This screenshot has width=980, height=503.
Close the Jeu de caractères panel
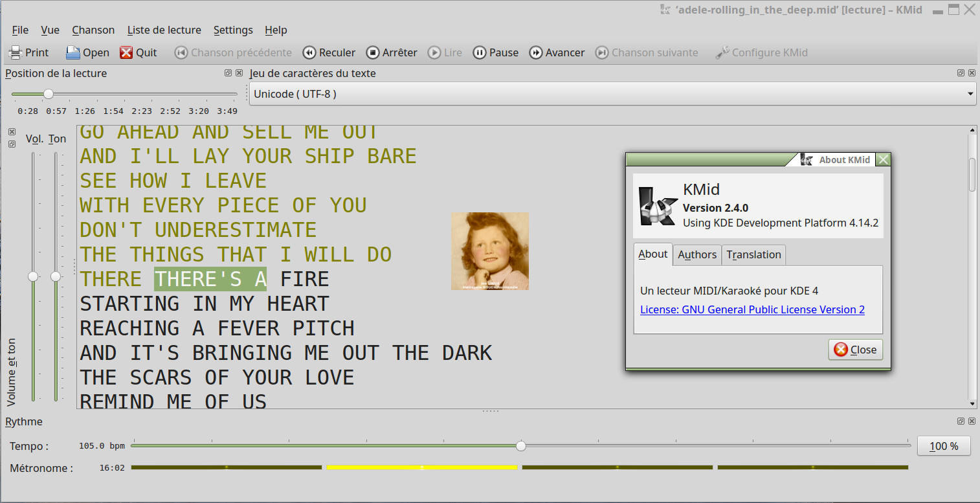[971, 73]
